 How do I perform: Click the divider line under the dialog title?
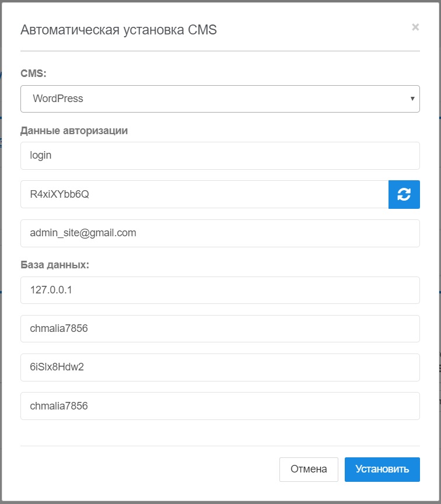point(220,51)
